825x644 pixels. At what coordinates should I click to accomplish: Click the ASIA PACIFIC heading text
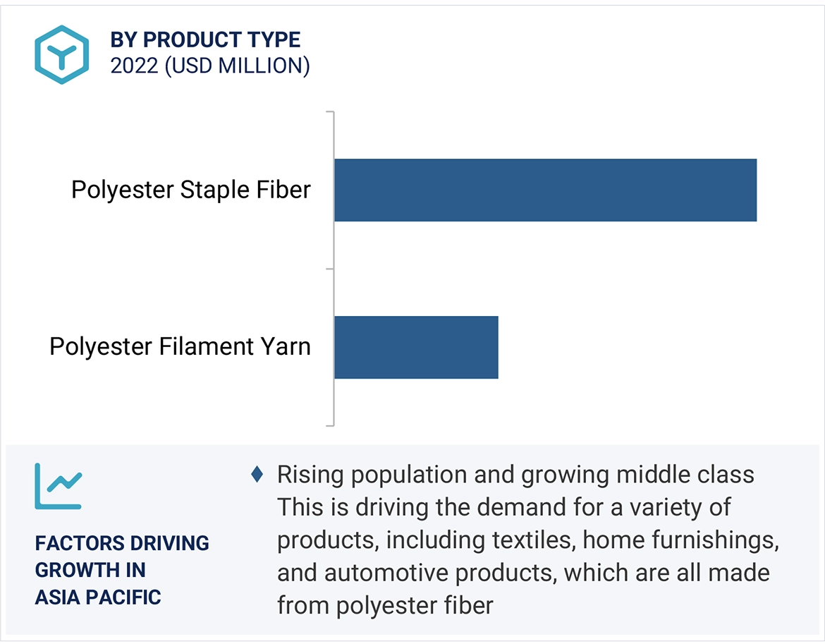[98, 597]
